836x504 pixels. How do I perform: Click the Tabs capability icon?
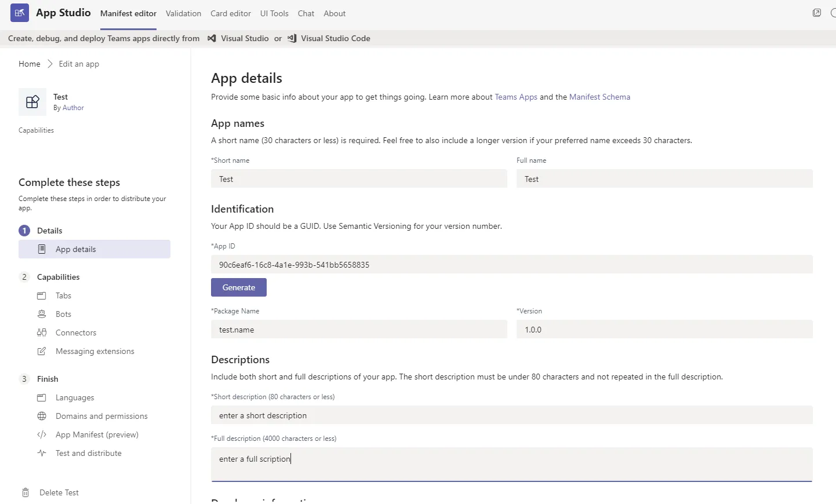(42, 296)
